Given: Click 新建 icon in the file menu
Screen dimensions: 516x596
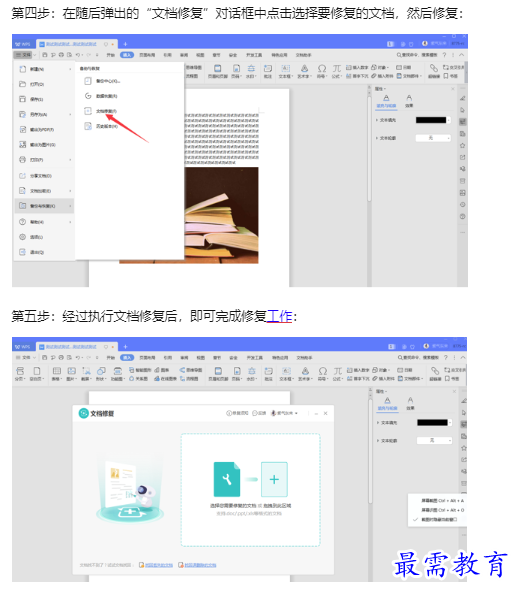Looking at the screenshot, I should click(23, 69).
